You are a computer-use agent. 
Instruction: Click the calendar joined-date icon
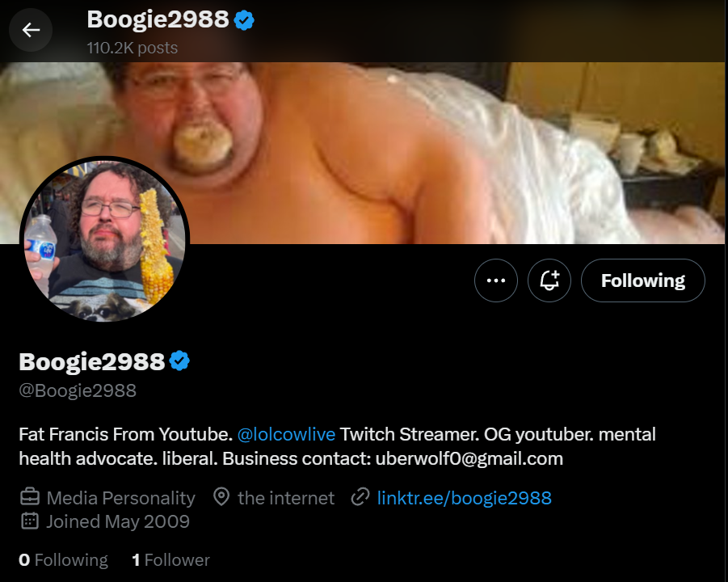[x=30, y=521]
